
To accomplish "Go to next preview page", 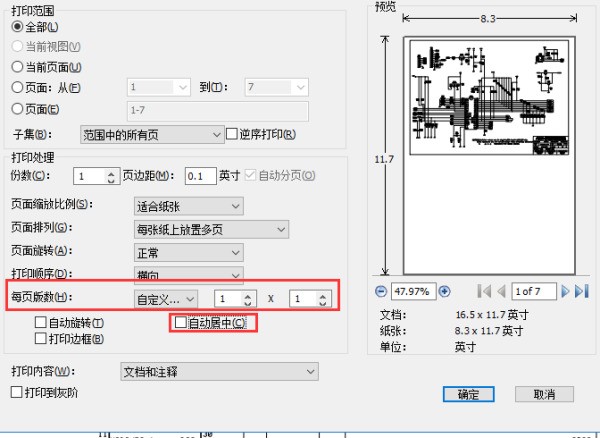I will click(x=565, y=291).
